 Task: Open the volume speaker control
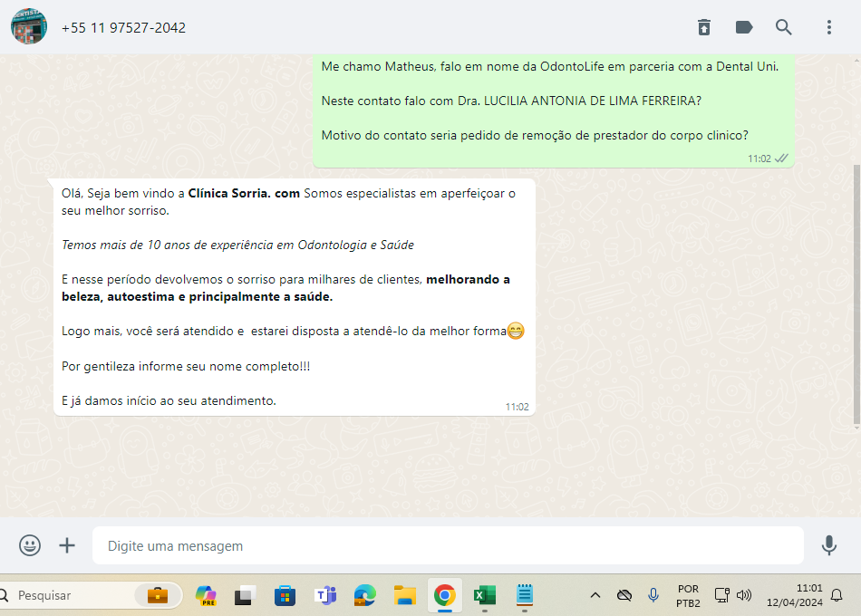[743, 595]
